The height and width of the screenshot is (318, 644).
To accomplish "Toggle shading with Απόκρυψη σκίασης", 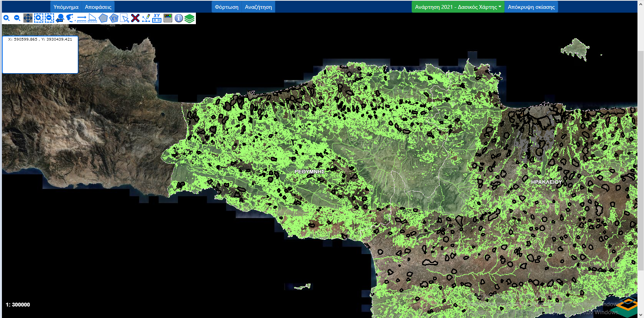I will click(531, 7).
